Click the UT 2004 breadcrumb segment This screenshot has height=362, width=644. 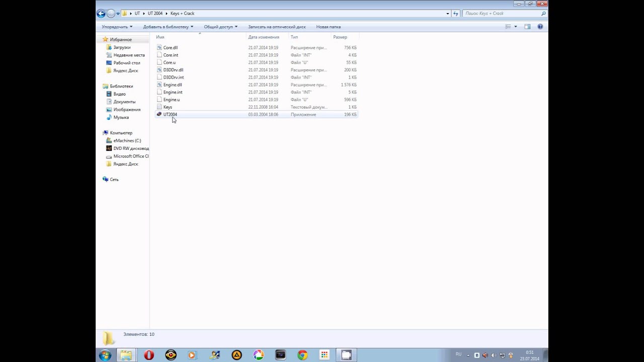[155, 14]
